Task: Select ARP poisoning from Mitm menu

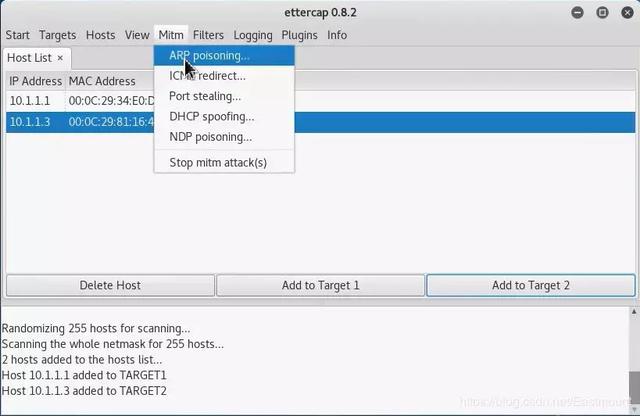Action: click(x=224, y=56)
